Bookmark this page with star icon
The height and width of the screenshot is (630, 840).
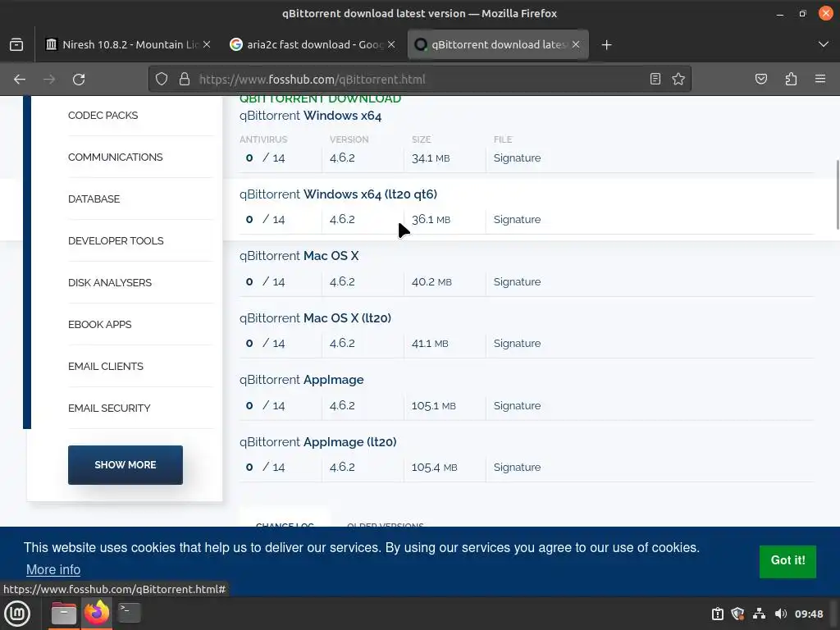click(x=678, y=80)
